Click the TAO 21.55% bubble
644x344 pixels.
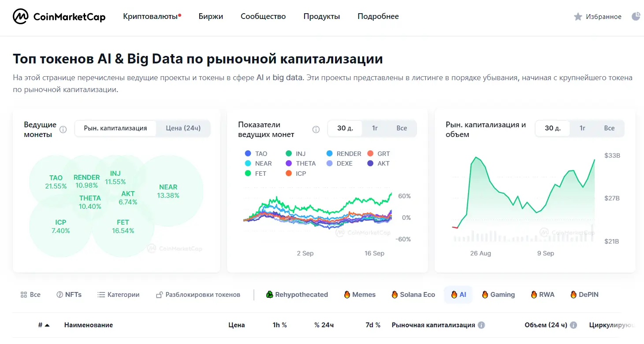coord(56,182)
